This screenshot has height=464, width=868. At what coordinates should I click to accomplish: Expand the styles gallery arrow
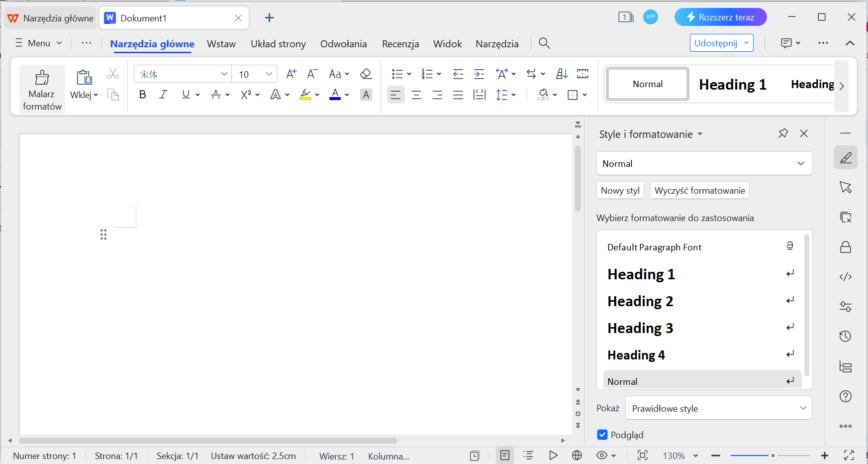point(842,86)
